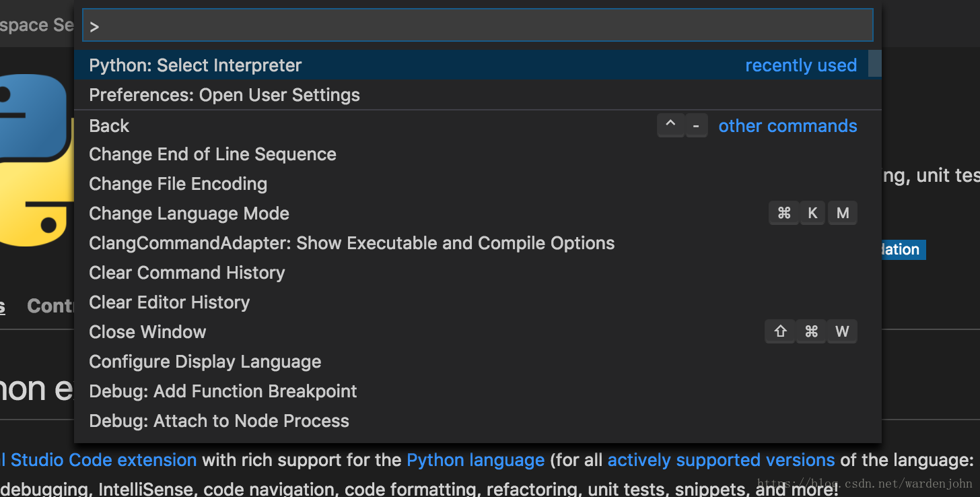Click the Shift key badge for Close Window

pyautogui.click(x=780, y=331)
